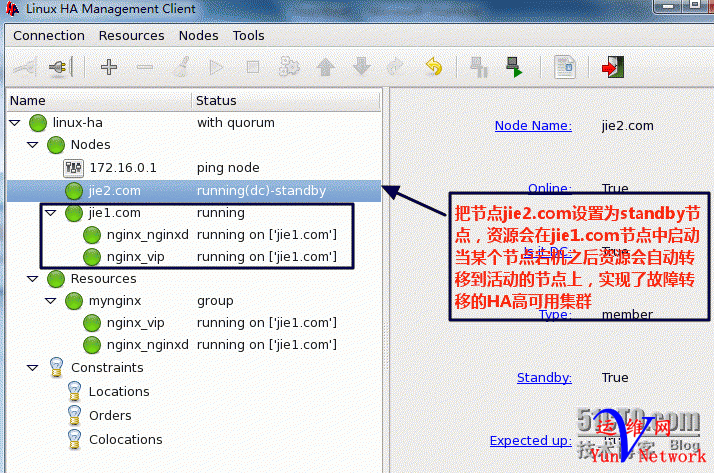The height and width of the screenshot is (473, 714).
Task: Click the green circle beside jie2.com
Action: [74, 191]
